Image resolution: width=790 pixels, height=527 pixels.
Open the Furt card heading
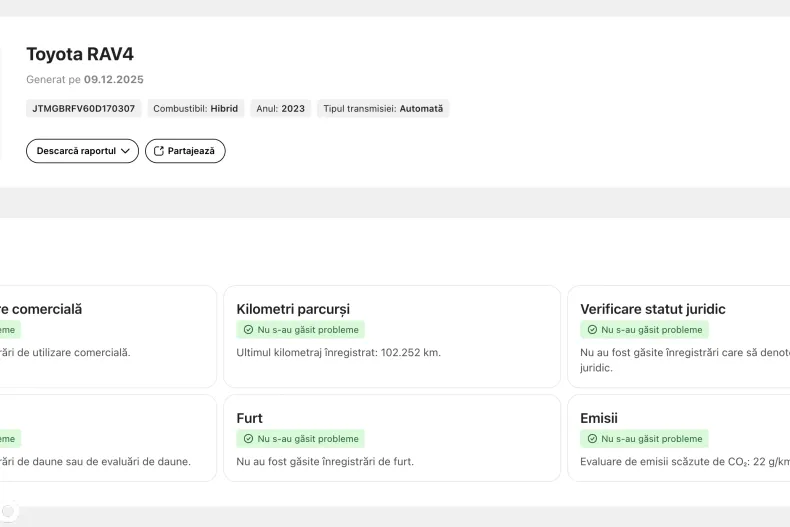pos(250,418)
